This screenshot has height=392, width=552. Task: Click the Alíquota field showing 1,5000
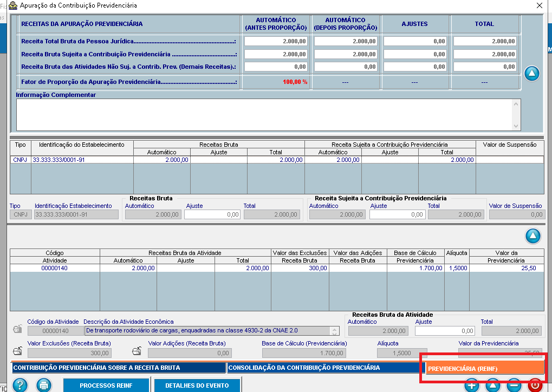point(402,352)
